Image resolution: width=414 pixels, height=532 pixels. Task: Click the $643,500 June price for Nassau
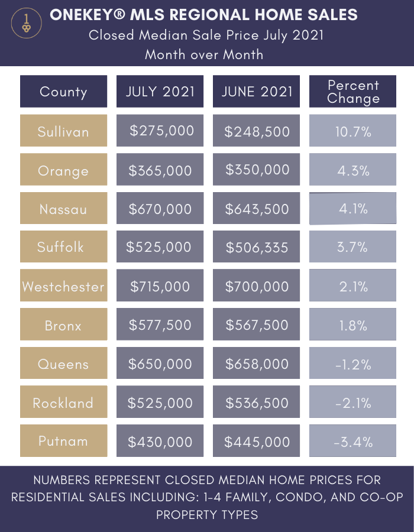pos(257,209)
